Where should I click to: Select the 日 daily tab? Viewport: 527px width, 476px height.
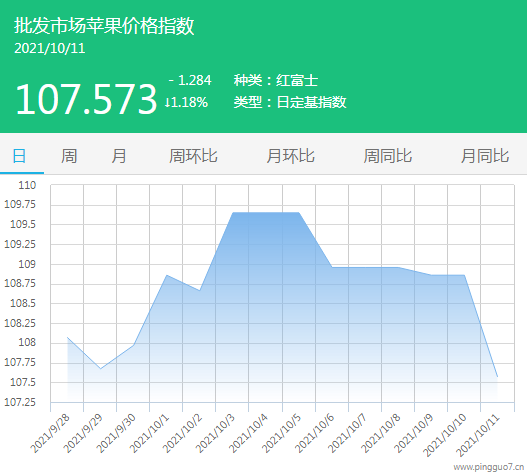19,156
